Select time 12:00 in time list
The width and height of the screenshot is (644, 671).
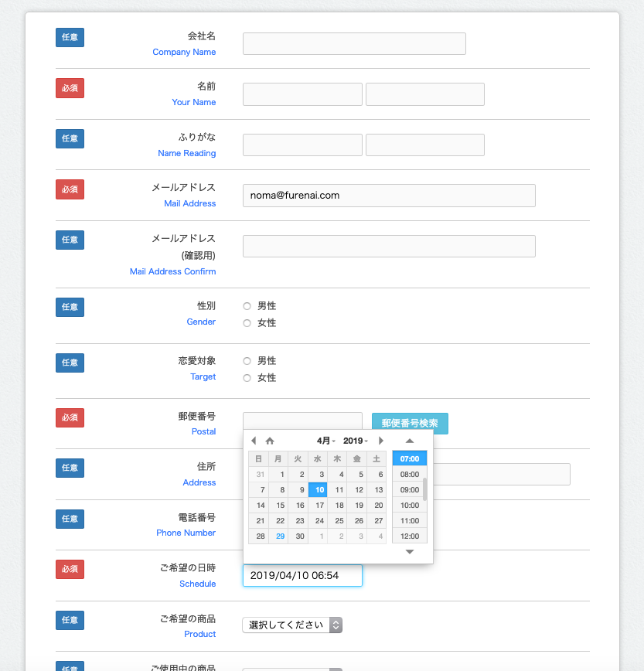tap(410, 536)
